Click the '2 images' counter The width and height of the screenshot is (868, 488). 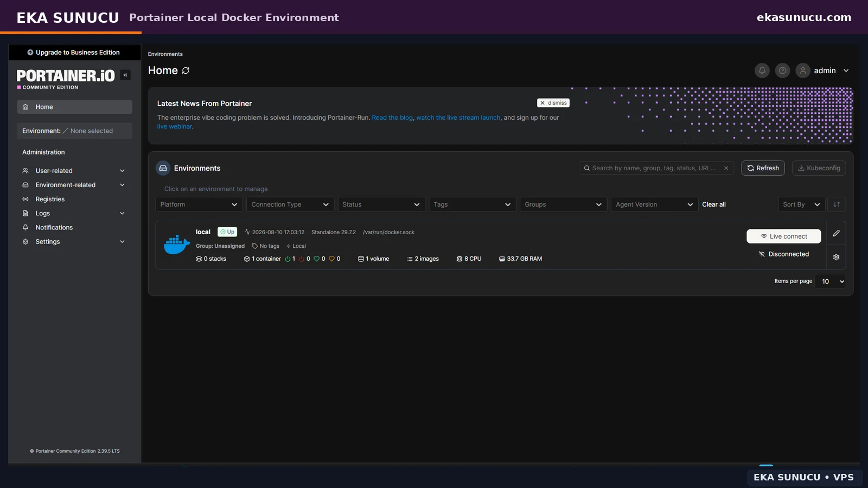[x=423, y=259]
